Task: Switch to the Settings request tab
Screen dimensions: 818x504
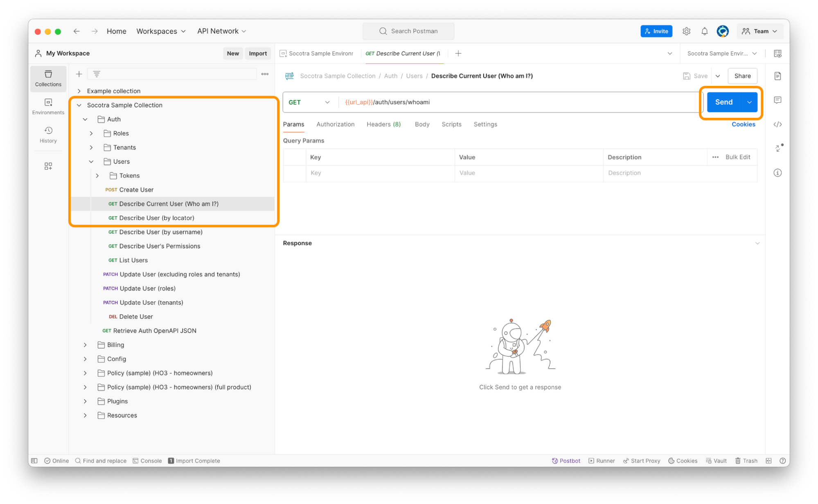Action: coord(485,124)
